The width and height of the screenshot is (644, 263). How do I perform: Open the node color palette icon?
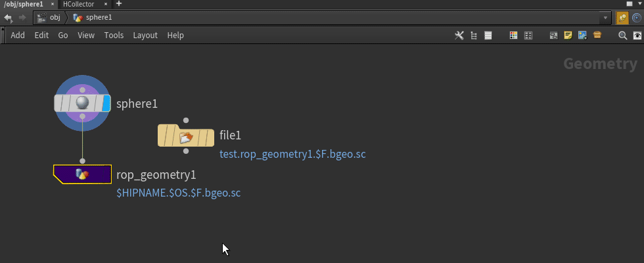513,36
